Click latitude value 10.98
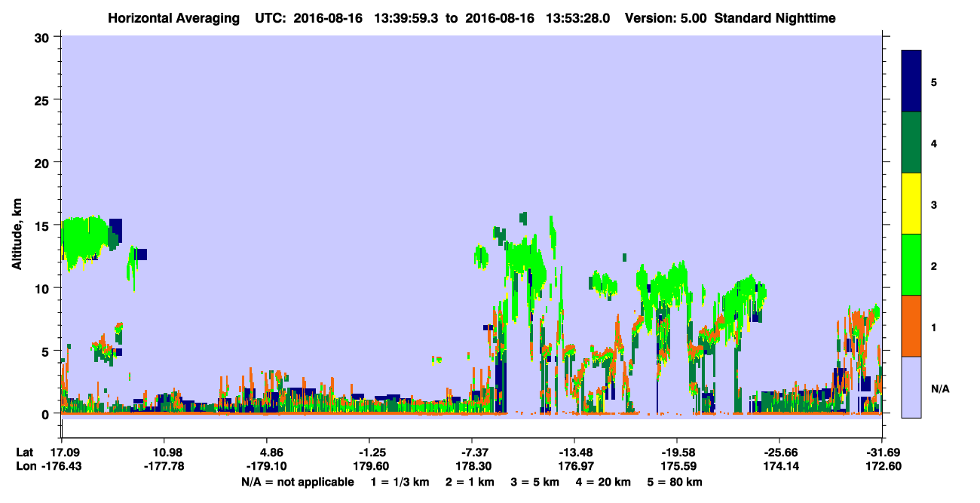 [x=164, y=452]
